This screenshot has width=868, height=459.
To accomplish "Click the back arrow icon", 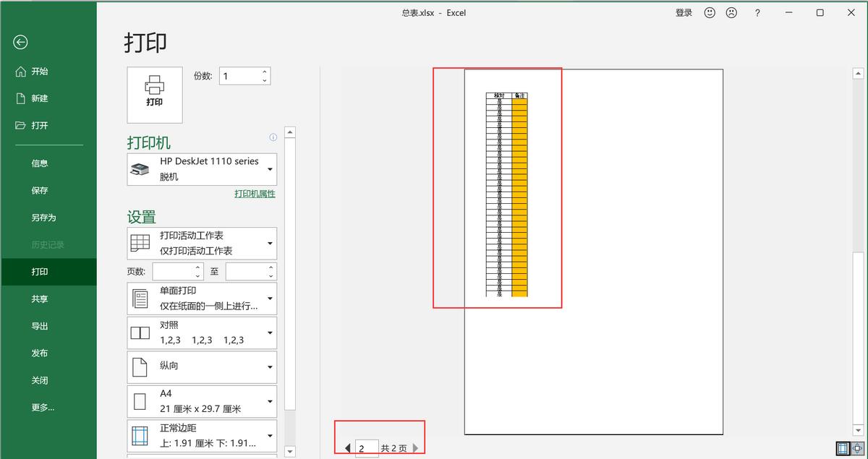I will coord(20,43).
